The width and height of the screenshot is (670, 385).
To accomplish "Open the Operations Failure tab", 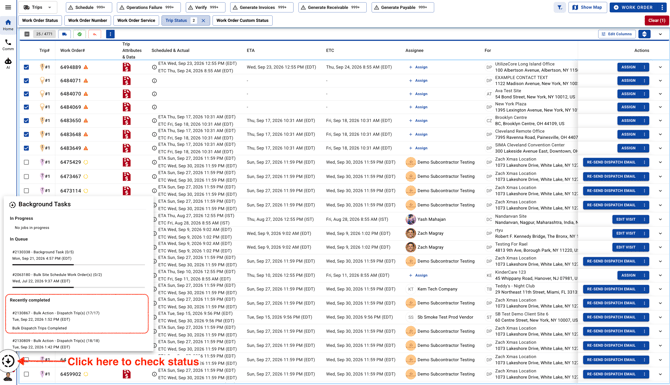I will click(x=148, y=7).
